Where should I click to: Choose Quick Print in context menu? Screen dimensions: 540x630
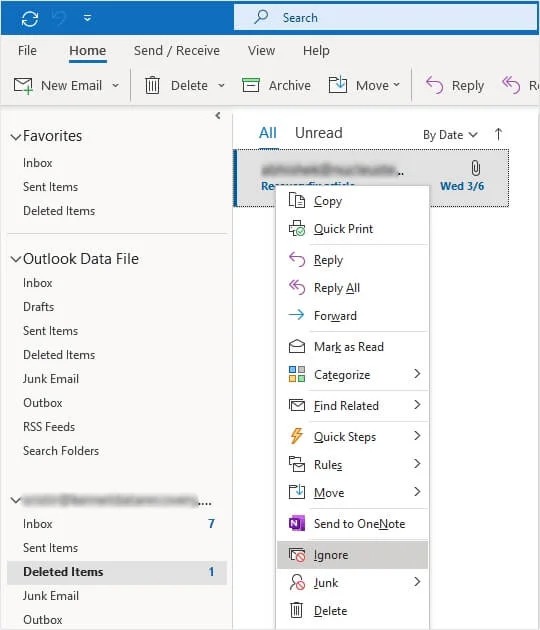click(x=352, y=229)
